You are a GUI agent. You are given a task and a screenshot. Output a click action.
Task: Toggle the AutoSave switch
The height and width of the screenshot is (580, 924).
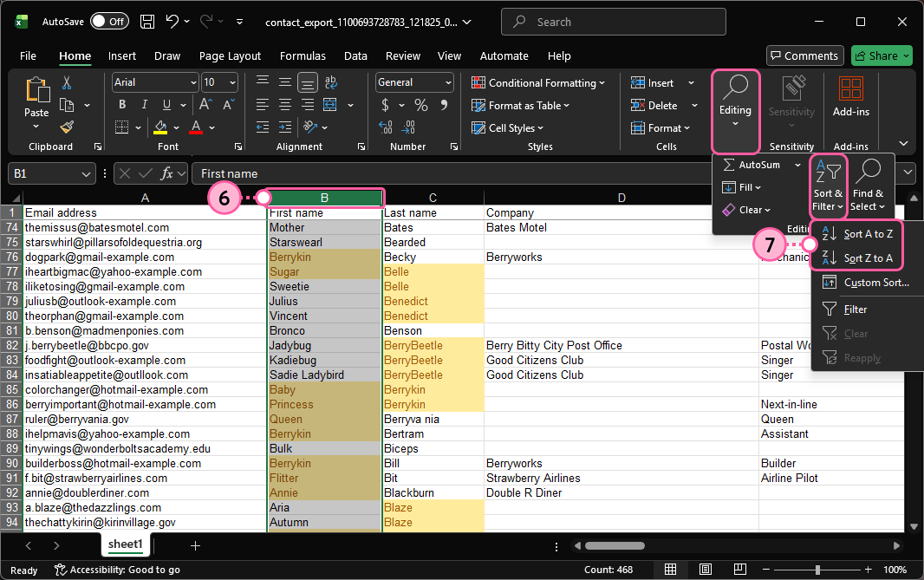click(108, 22)
